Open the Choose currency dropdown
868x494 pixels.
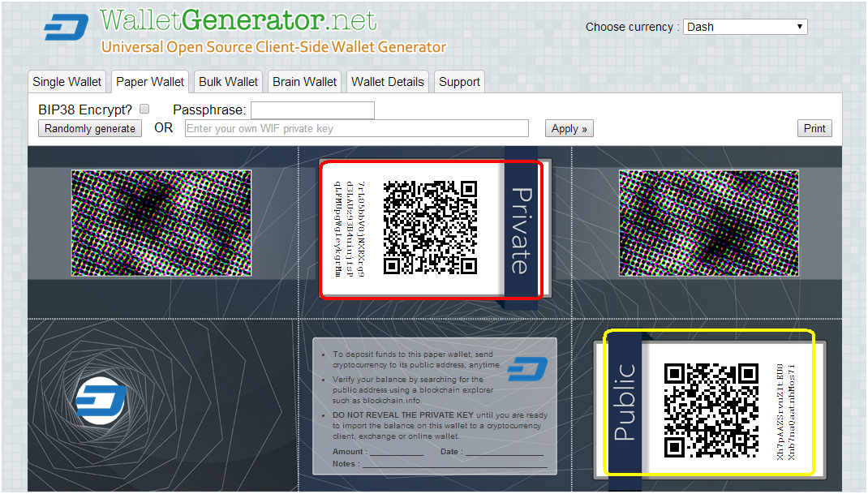746,27
